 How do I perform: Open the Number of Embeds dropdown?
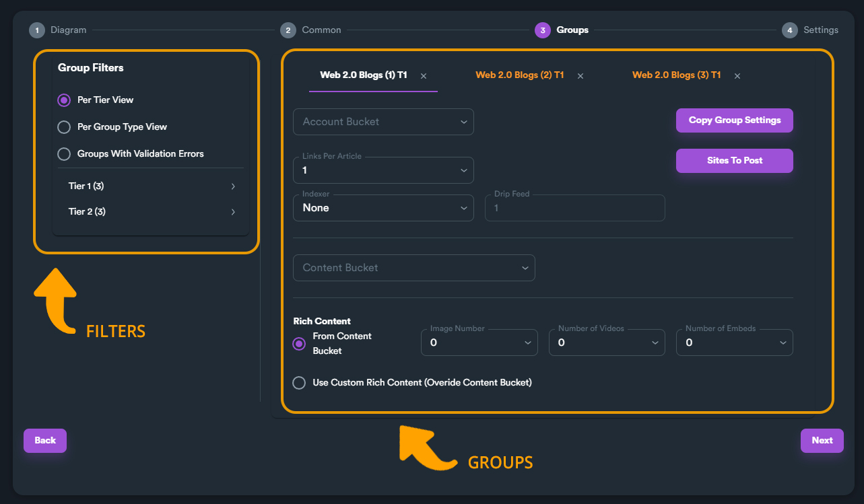735,343
